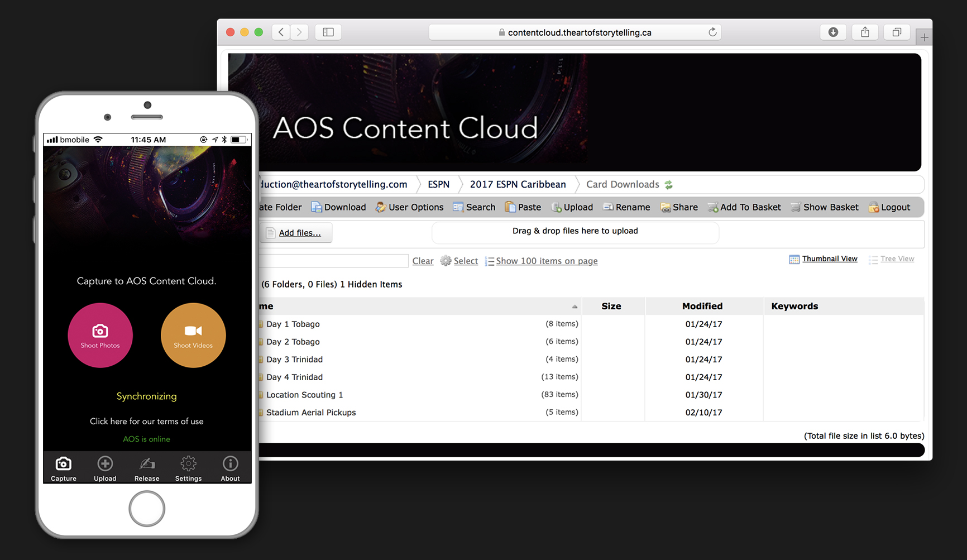Open the Release tab in phone app
The height and width of the screenshot is (560, 967).
(147, 468)
